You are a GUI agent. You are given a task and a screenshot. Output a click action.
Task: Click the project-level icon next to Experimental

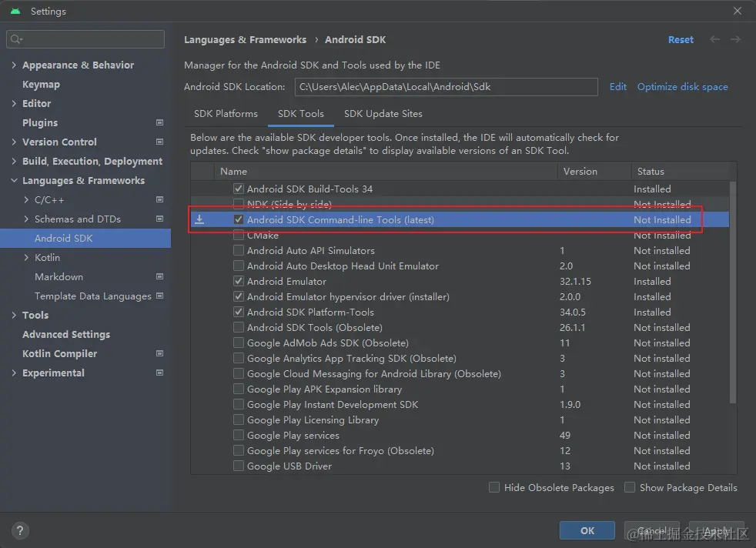pyautogui.click(x=159, y=373)
